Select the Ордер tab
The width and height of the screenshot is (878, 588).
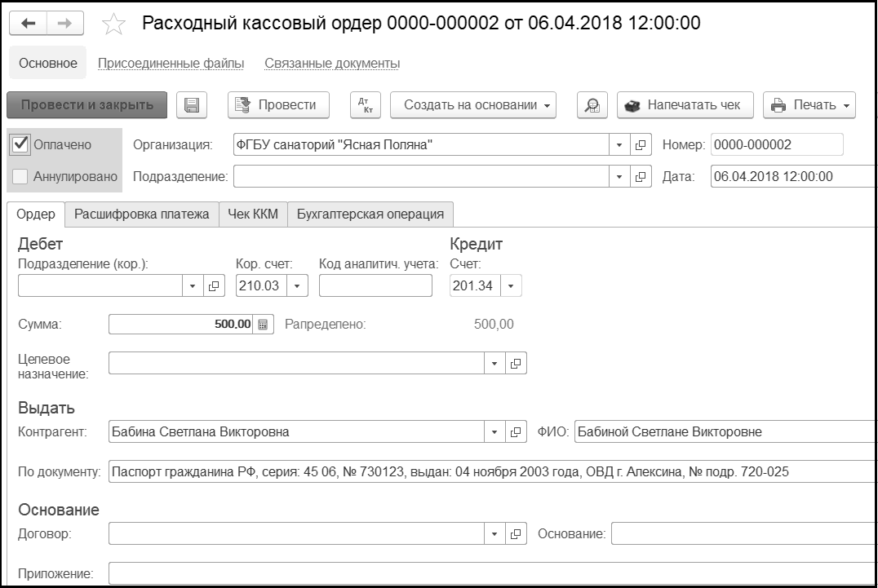click(36, 214)
